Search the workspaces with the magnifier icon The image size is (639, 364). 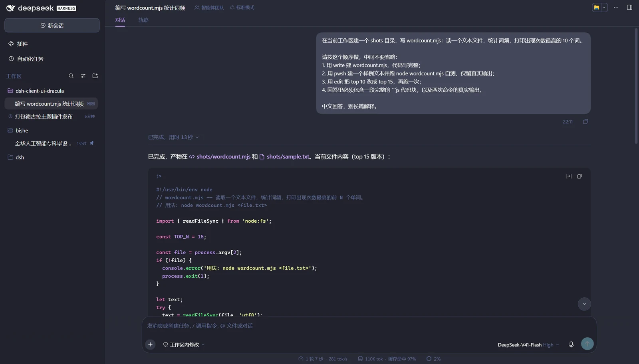(x=71, y=76)
